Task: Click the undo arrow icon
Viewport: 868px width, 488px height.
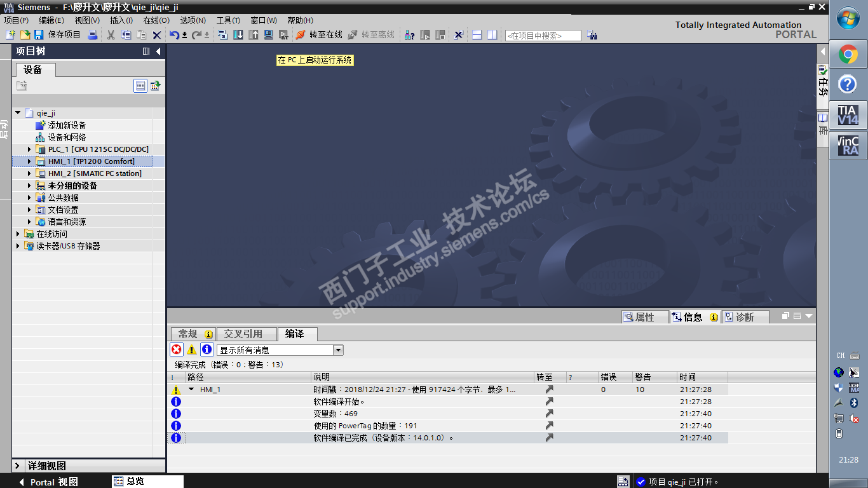Action: [x=174, y=35]
